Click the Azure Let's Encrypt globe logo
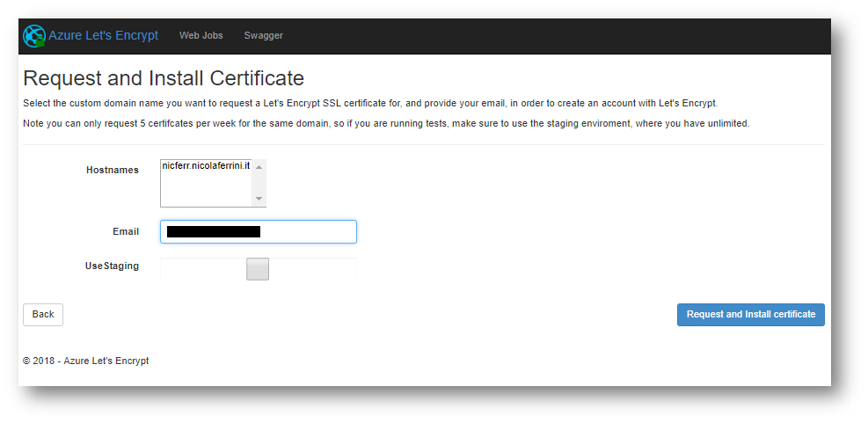868x423 pixels. pos(34,36)
